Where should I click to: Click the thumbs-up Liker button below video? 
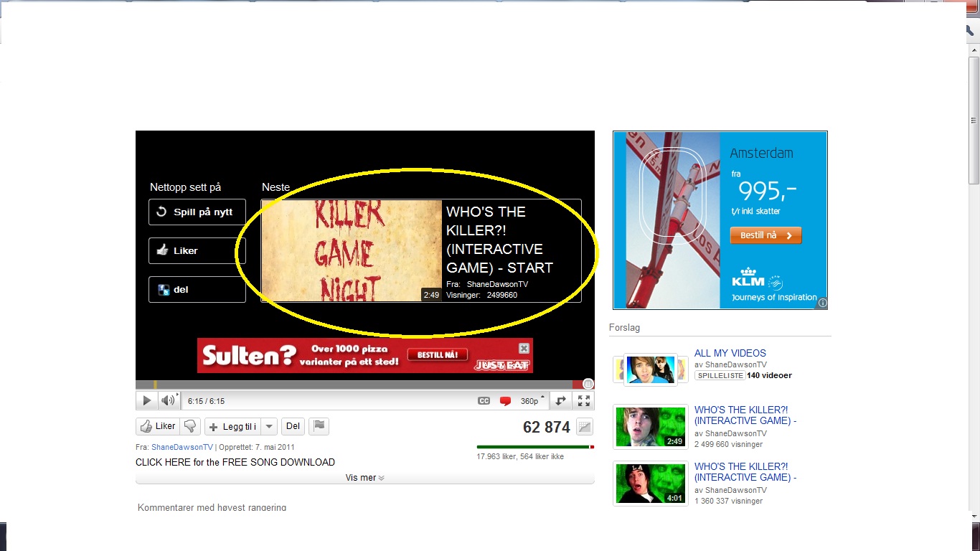click(x=157, y=426)
